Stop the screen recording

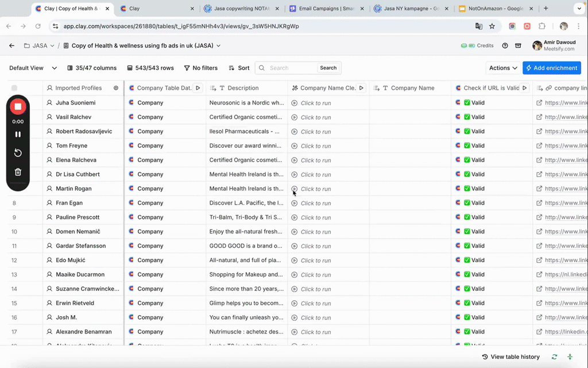click(x=18, y=107)
